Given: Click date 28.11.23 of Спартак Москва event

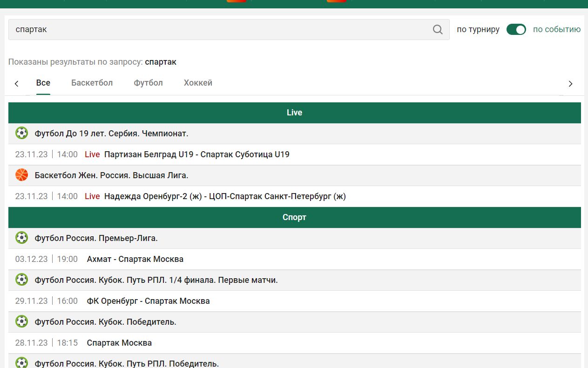Looking at the screenshot, I should tap(31, 343).
